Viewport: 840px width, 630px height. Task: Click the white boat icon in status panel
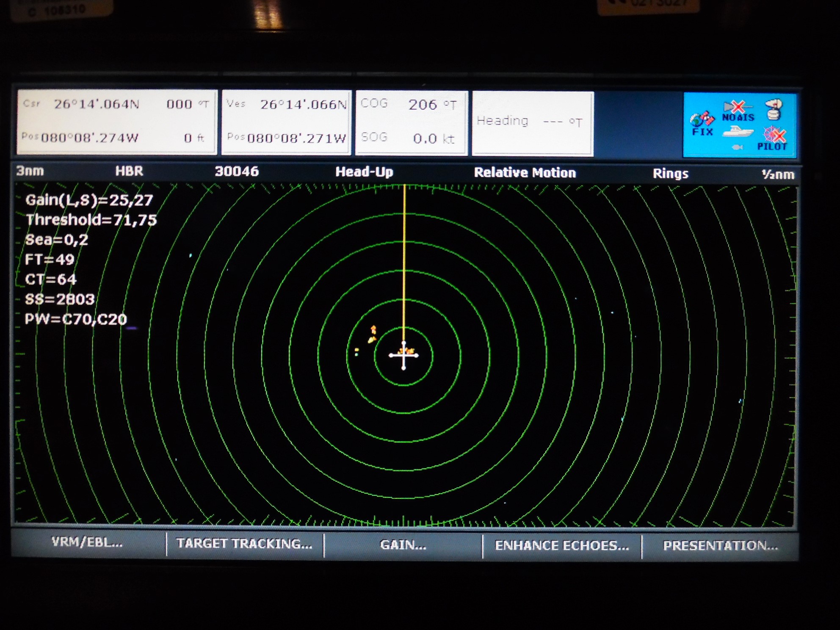tap(738, 131)
